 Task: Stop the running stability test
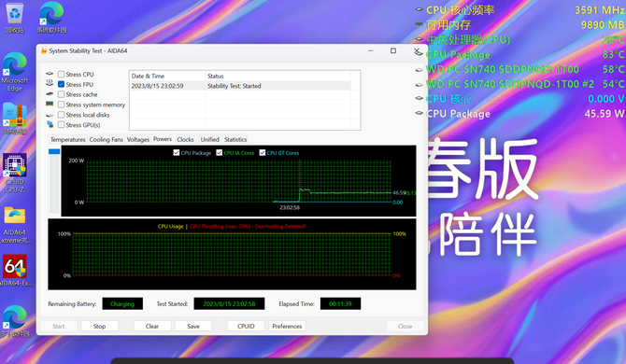pyautogui.click(x=99, y=326)
